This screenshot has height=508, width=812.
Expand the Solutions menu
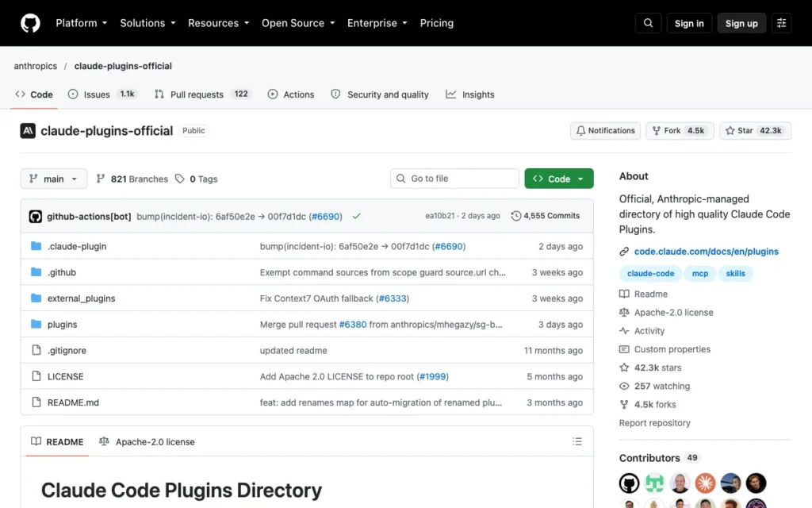[x=147, y=23]
